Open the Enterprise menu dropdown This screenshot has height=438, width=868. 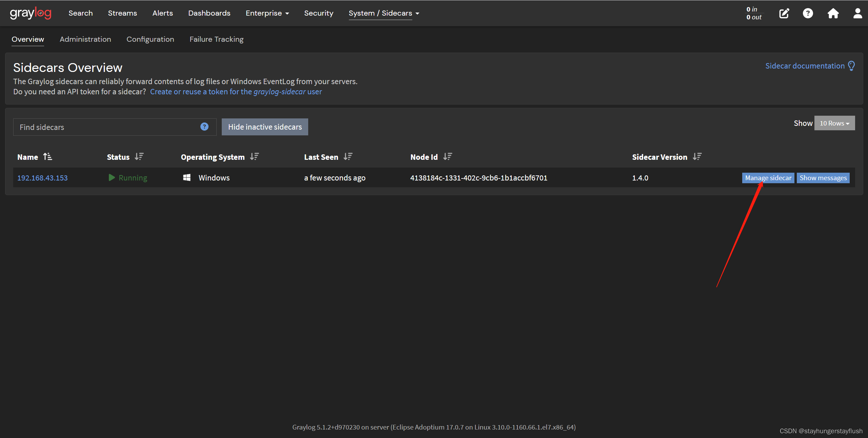tap(267, 13)
